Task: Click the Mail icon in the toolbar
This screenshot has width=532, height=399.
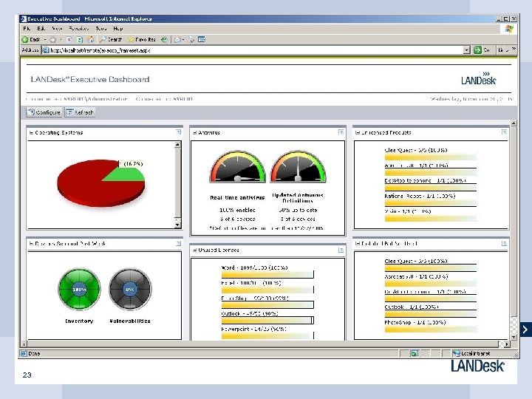Action: [177, 40]
